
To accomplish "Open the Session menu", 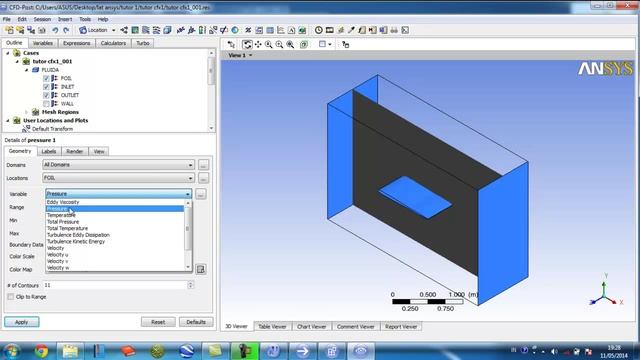I will click(x=42, y=19).
